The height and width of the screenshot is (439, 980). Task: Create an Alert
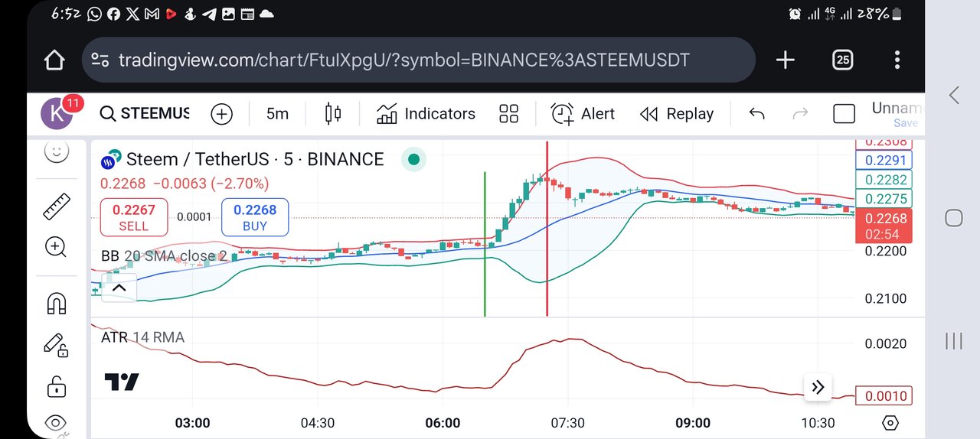click(583, 114)
